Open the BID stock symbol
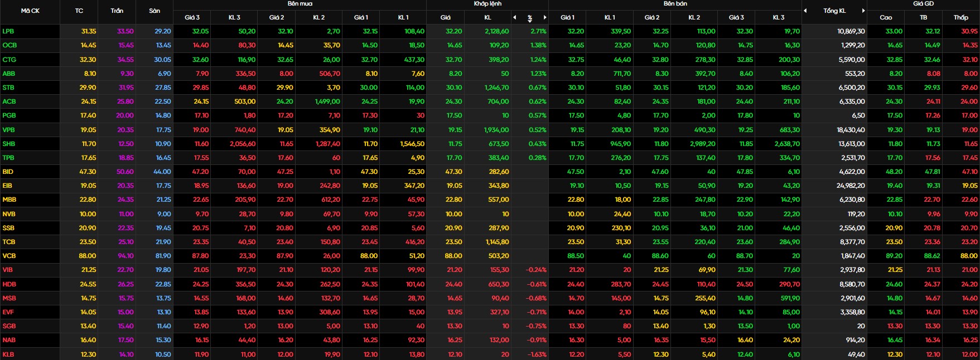The height and width of the screenshot is (360, 980). click(x=8, y=172)
